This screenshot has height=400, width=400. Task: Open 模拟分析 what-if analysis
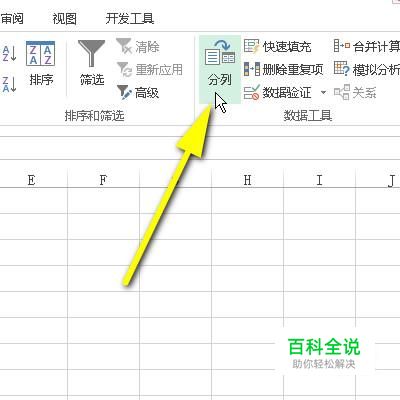(367, 69)
